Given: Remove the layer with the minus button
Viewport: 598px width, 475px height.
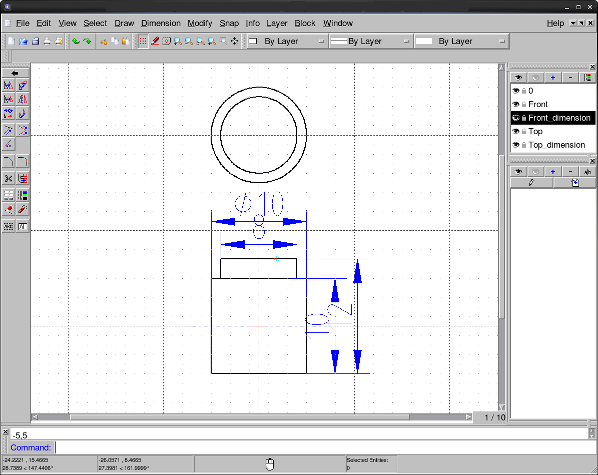Looking at the screenshot, I should tap(571, 78).
